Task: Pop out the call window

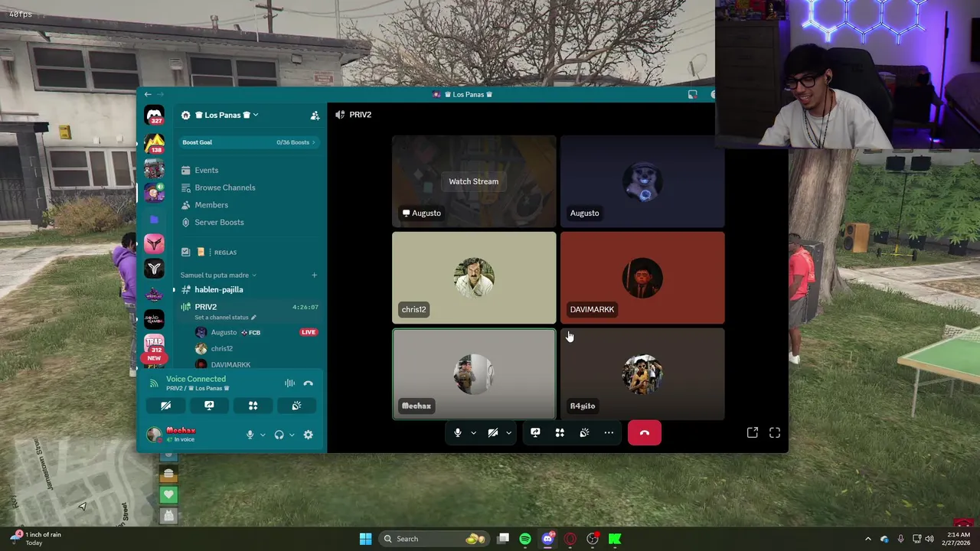Action: tap(753, 433)
